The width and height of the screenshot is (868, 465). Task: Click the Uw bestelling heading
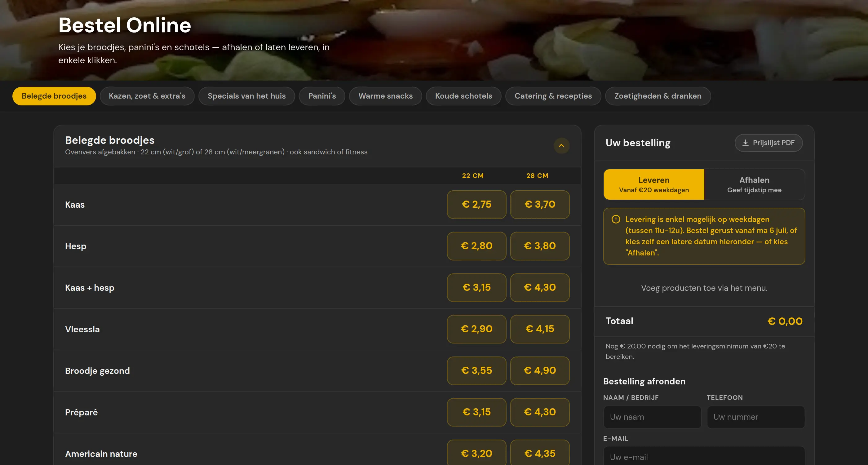638,143
